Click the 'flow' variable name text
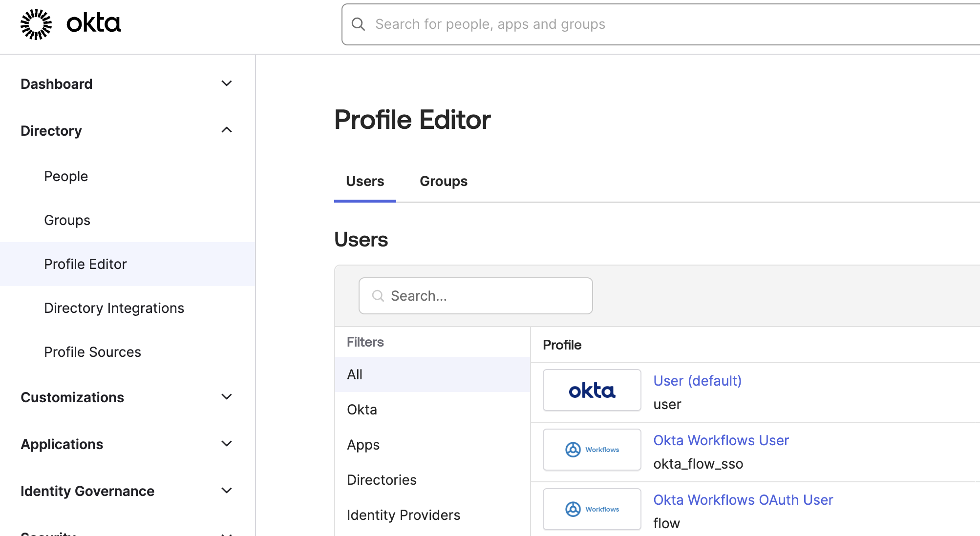 coord(666,523)
